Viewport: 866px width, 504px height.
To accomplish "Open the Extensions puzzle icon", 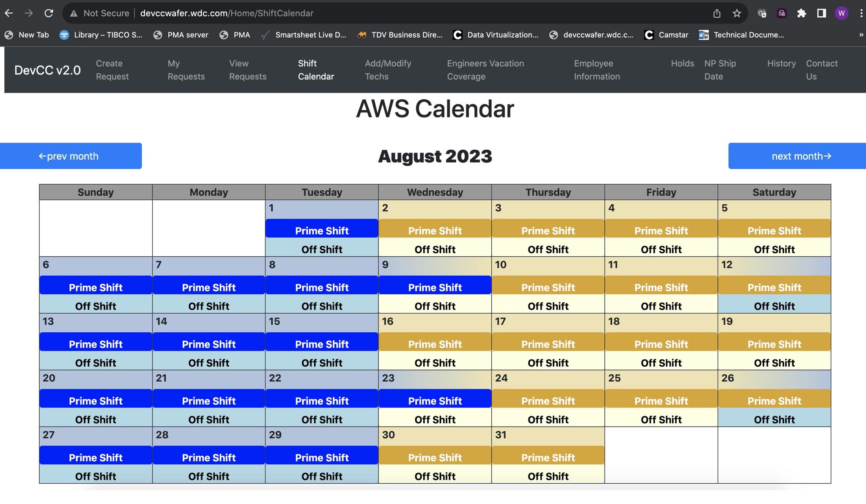I will click(801, 14).
